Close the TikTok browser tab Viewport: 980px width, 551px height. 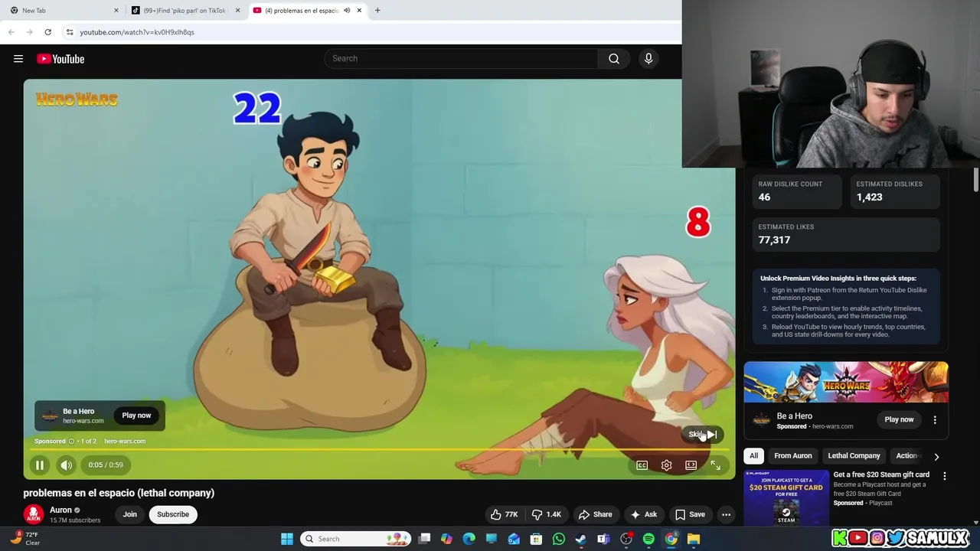coord(237,11)
